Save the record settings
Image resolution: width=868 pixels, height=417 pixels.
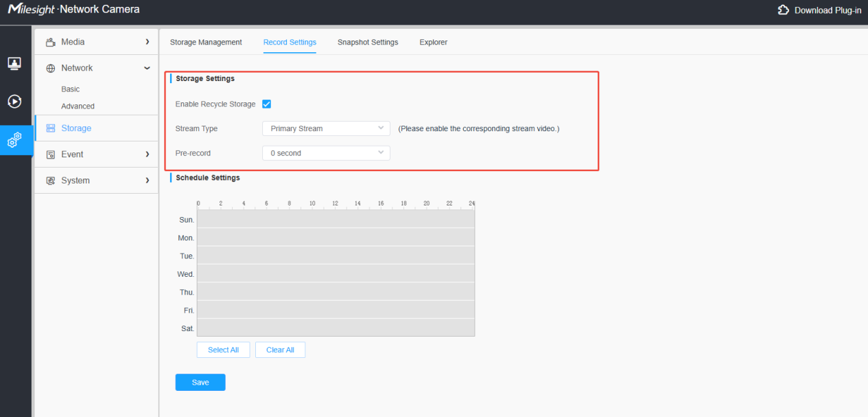tap(200, 383)
